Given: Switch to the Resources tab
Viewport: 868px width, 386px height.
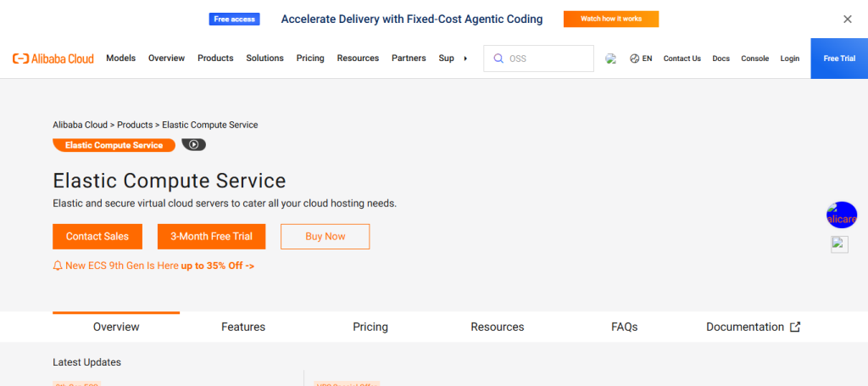Looking at the screenshot, I should (497, 327).
